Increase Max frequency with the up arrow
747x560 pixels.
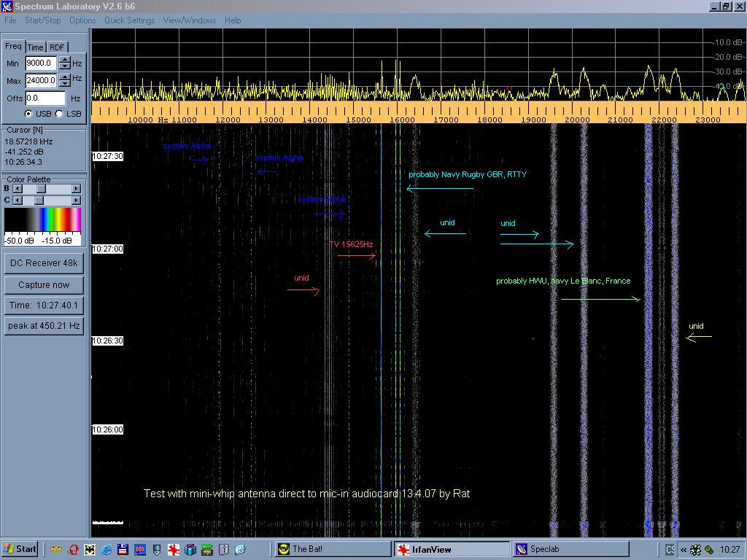(x=65, y=77)
